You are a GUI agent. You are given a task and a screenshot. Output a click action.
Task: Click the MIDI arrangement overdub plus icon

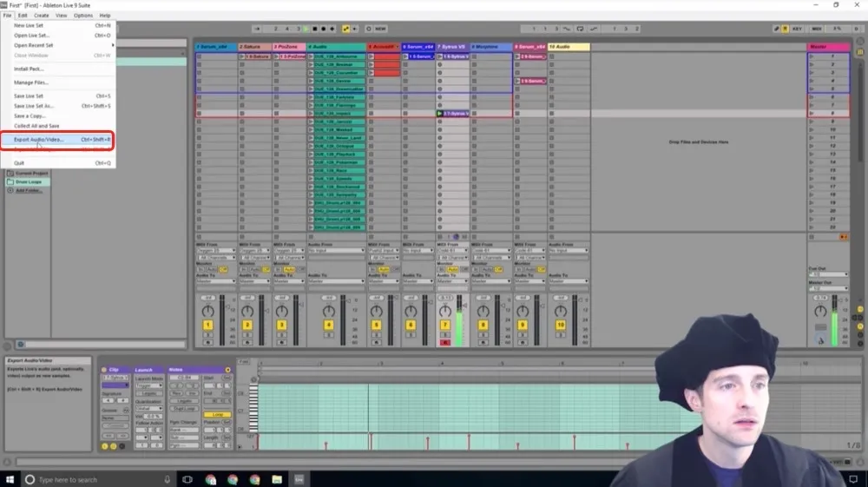(x=332, y=29)
